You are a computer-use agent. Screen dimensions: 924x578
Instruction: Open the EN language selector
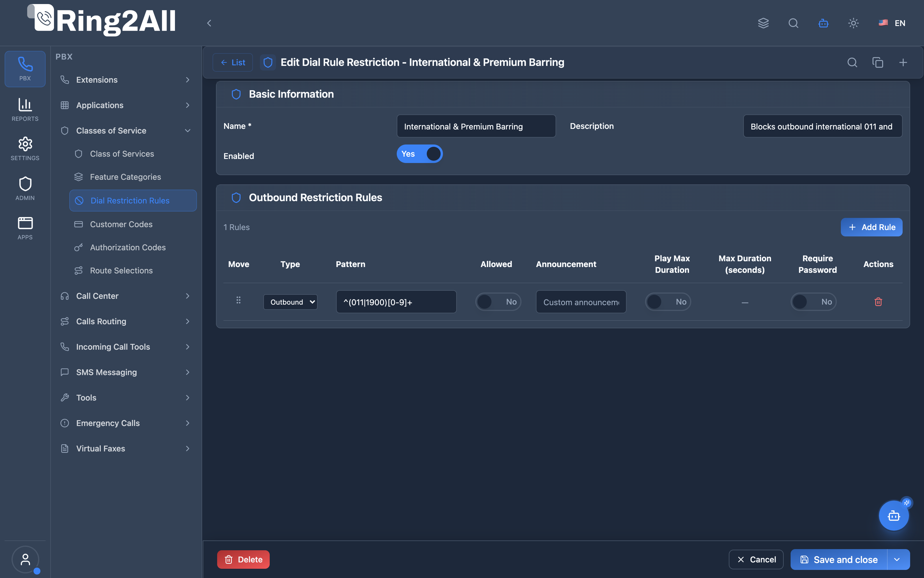tap(892, 23)
